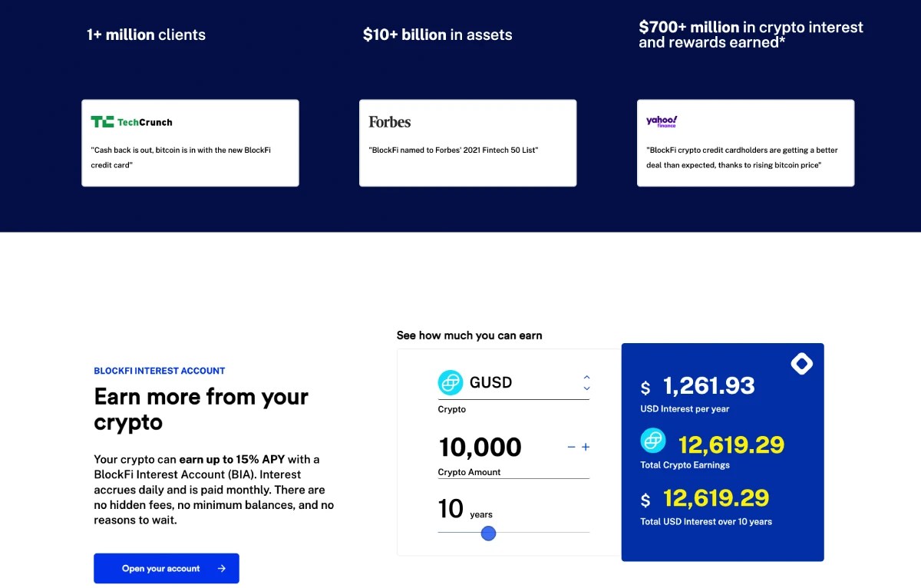Click the years slider handle
Image resolution: width=921 pixels, height=588 pixels.
point(489,533)
